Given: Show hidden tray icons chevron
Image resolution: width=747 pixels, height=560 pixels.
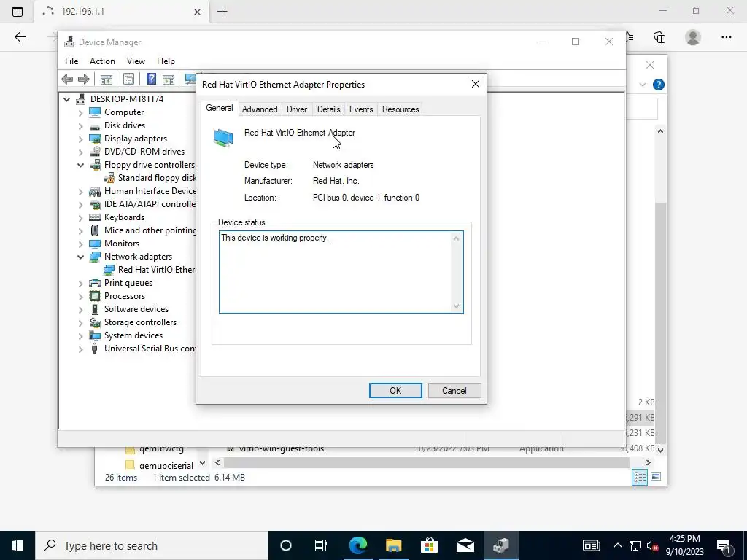Looking at the screenshot, I should pyautogui.click(x=617, y=545).
